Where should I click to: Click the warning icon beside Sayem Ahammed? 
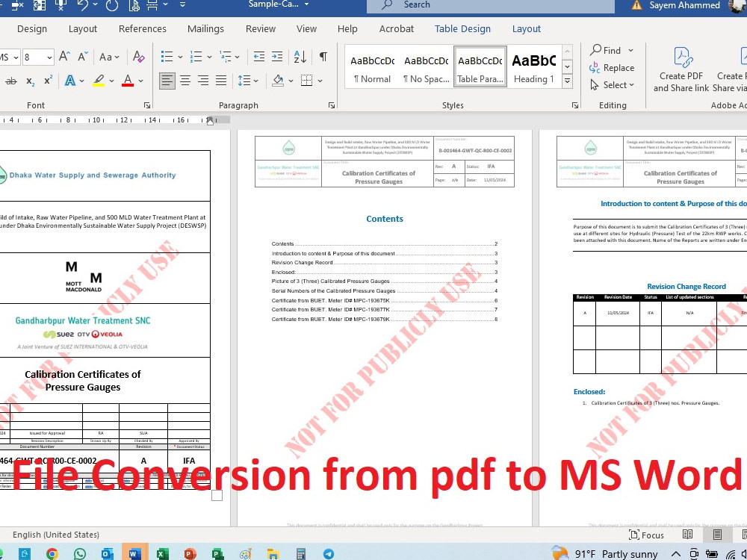click(x=636, y=5)
